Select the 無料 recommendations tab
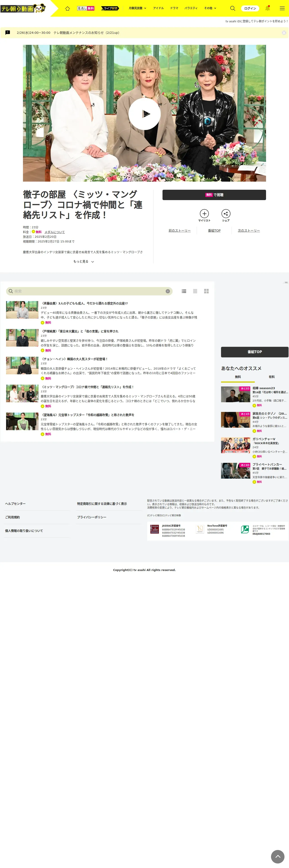 coord(238,377)
